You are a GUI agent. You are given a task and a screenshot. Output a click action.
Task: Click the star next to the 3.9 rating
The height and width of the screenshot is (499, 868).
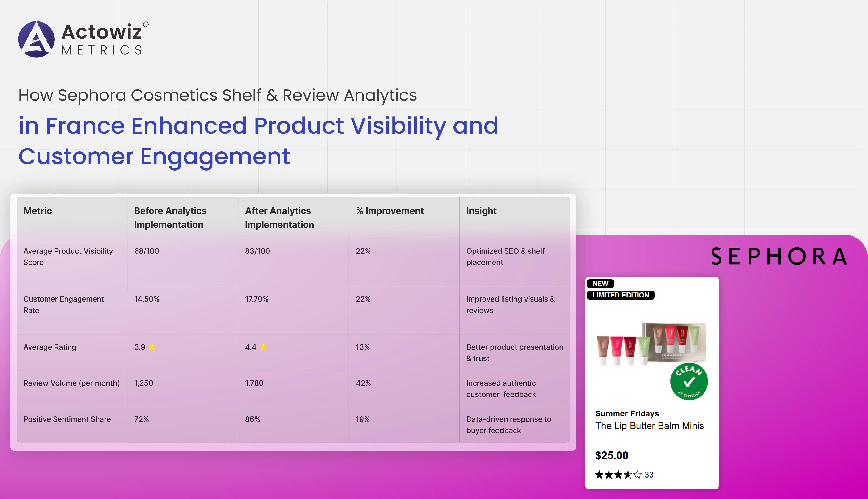[152, 347]
